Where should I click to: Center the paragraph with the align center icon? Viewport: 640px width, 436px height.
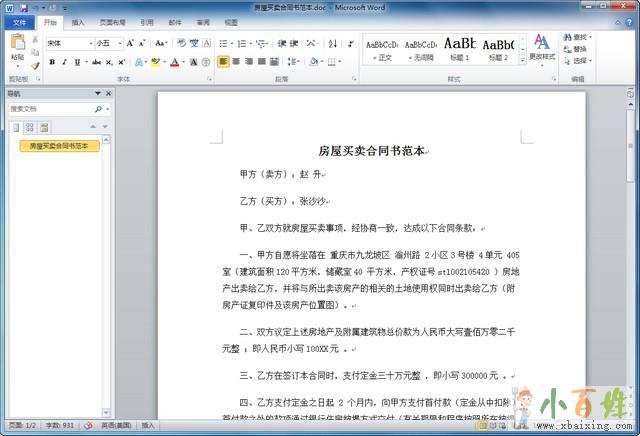pos(237,62)
